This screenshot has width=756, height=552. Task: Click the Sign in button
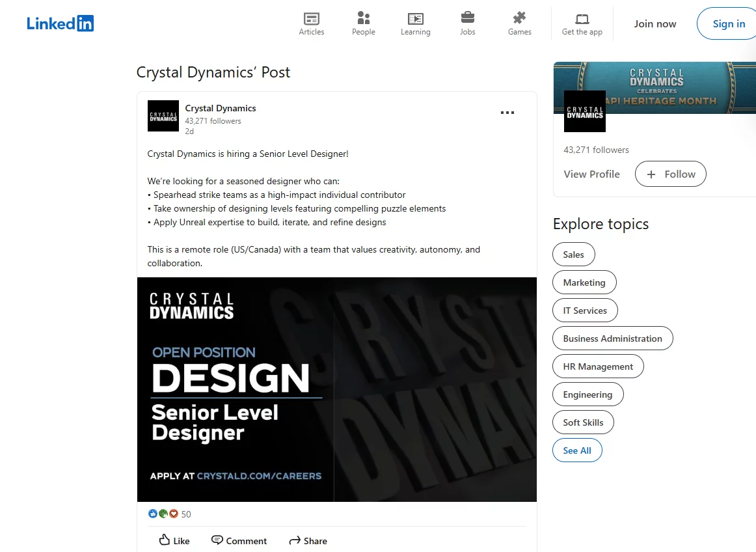click(x=729, y=23)
